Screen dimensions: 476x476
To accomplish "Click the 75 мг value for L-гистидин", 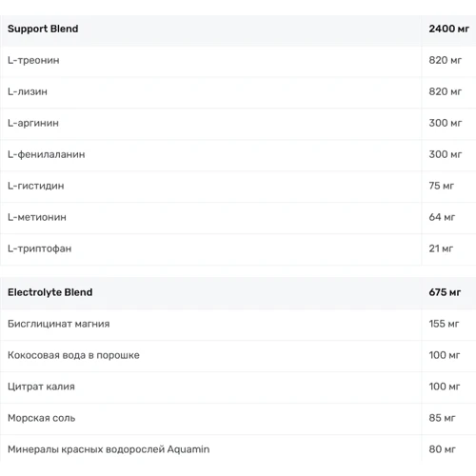I will (x=441, y=186).
